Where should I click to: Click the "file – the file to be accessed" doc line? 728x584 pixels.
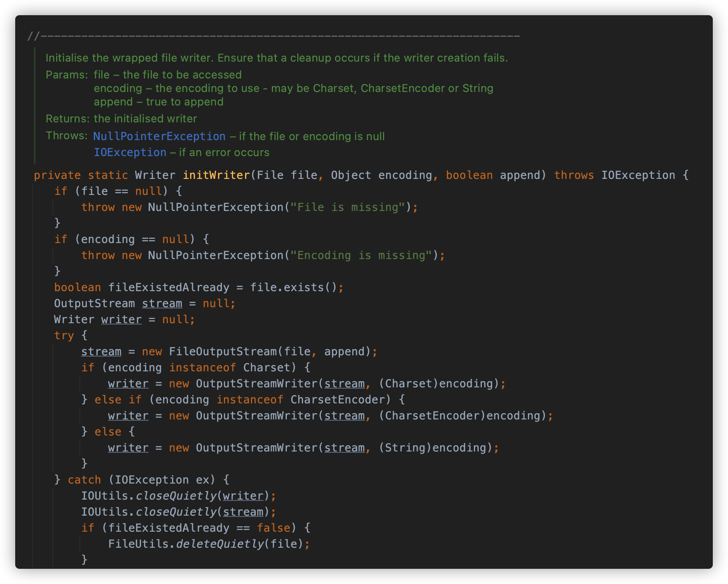(x=168, y=75)
